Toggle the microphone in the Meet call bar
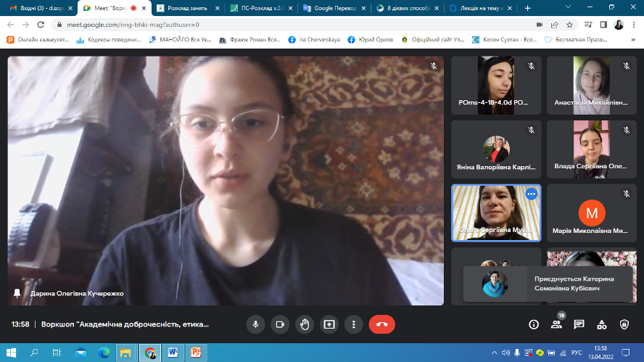Screen dimensions: 644x362 255,324
